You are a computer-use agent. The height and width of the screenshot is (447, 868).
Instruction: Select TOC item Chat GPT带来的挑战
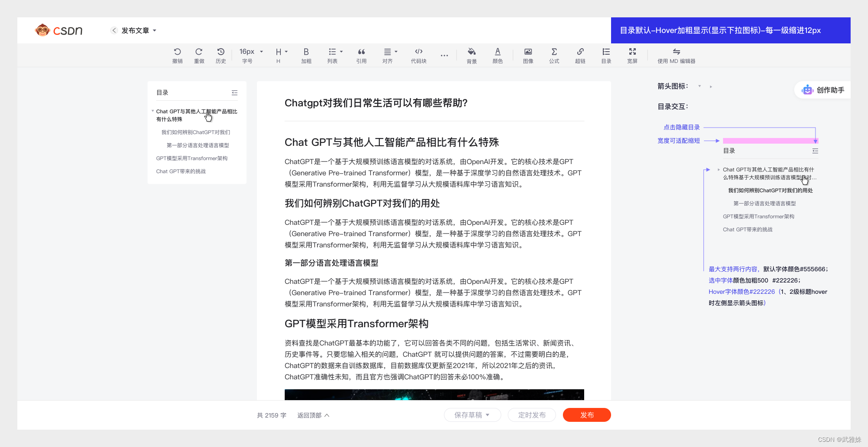tap(181, 171)
